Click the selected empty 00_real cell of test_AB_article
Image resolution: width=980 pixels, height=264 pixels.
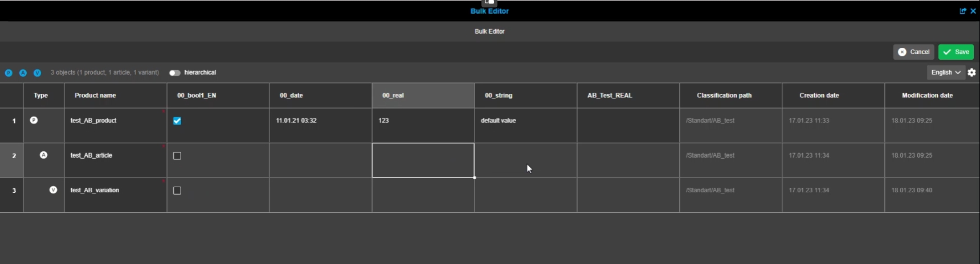pos(423,160)
